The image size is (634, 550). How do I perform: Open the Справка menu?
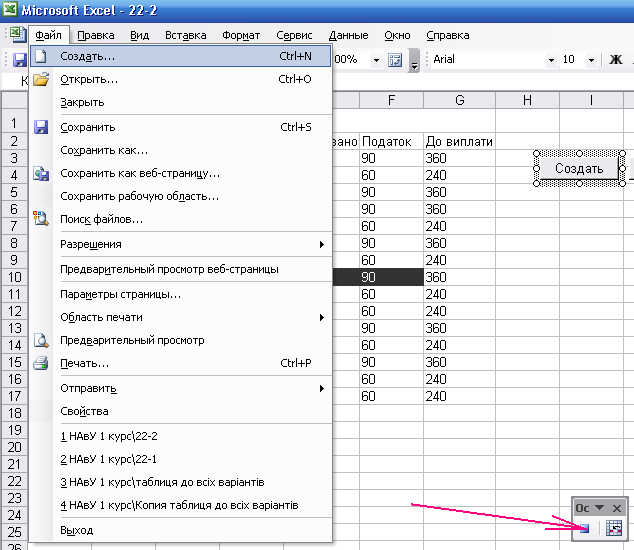pos(448,35)
